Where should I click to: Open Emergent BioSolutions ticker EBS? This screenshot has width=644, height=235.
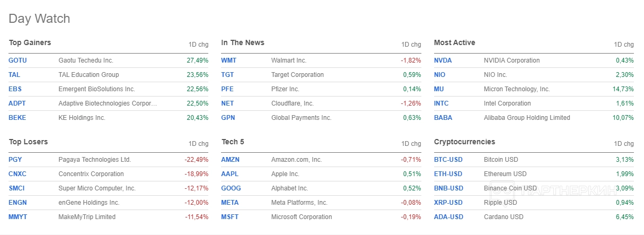point(15,89)
